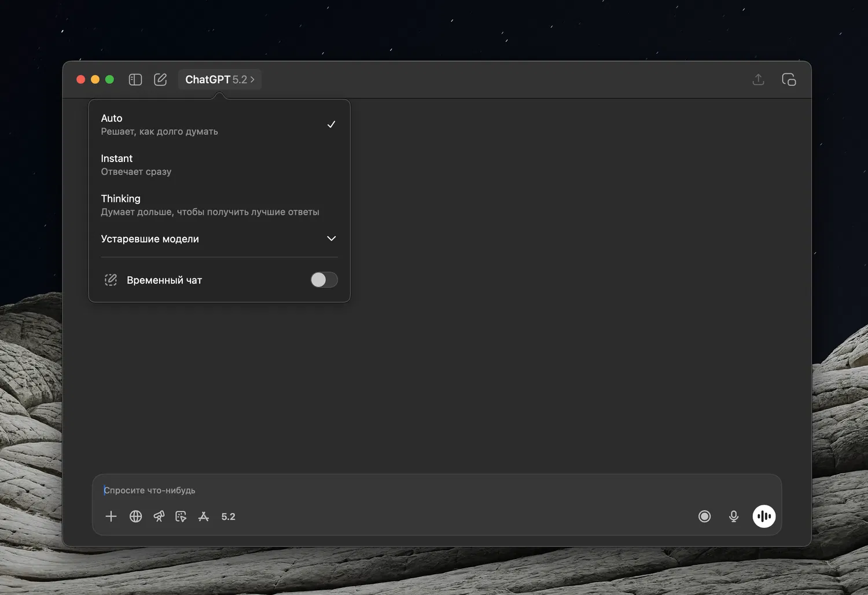Open the 5.2 model picker in composer
The image size is (868, 595).
229,516
